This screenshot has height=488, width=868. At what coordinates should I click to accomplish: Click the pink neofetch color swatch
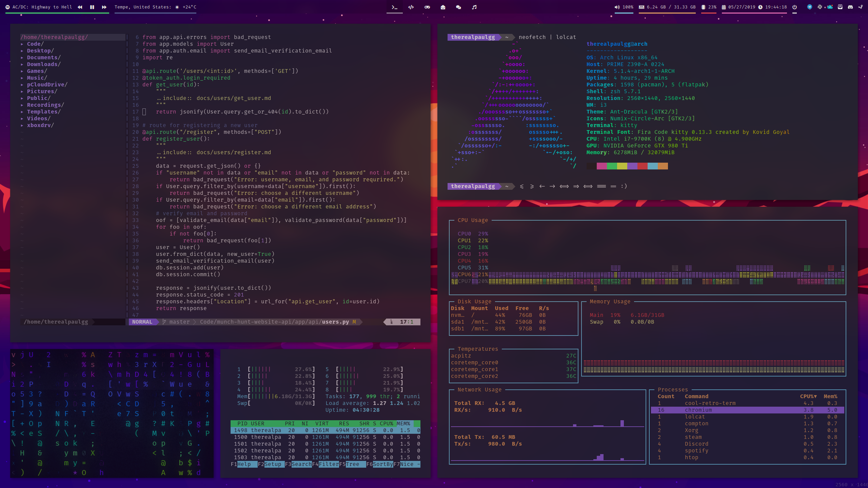[x=602, y=166]
